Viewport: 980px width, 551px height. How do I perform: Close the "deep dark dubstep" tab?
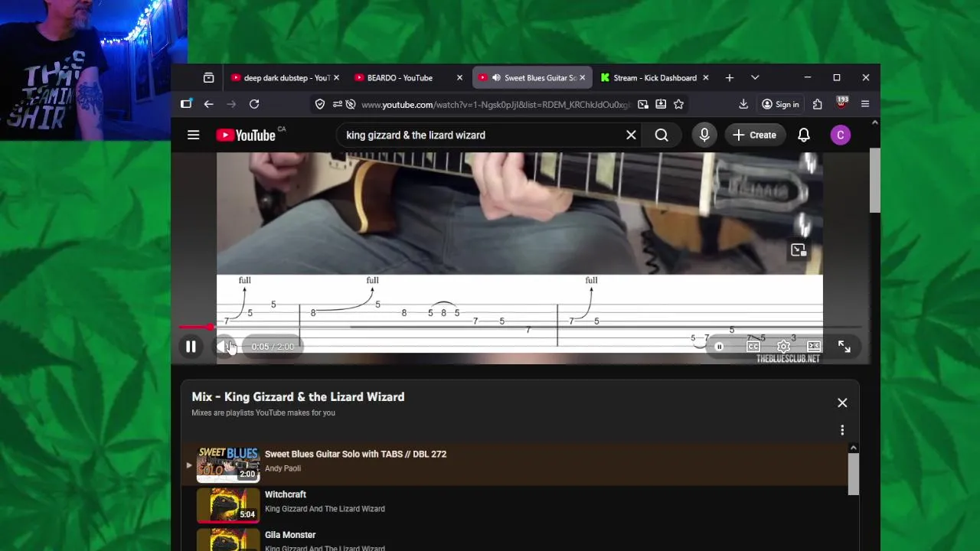pos(336,77)
